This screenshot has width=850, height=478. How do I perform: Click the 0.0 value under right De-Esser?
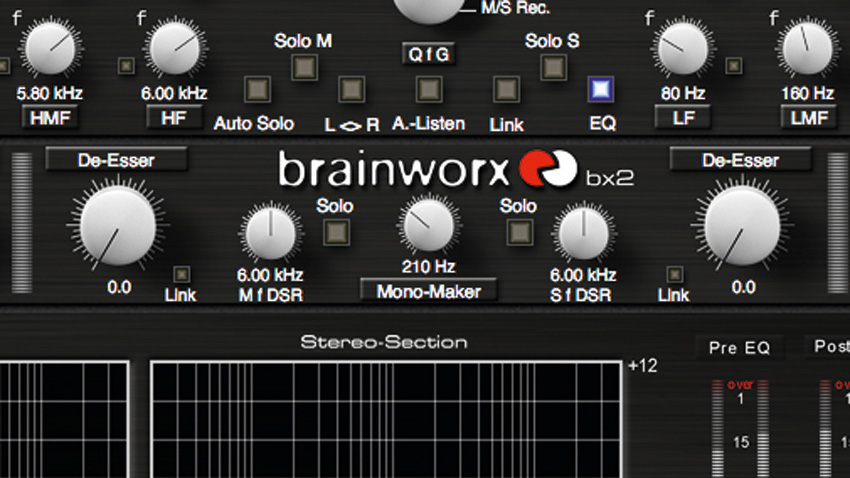743,287
